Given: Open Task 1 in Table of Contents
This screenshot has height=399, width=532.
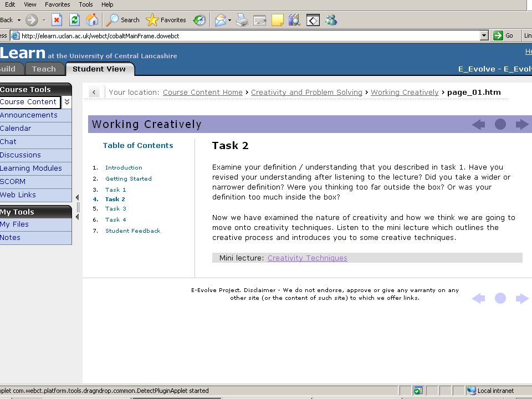Looking at the screenshot, I should coord(115,190).
